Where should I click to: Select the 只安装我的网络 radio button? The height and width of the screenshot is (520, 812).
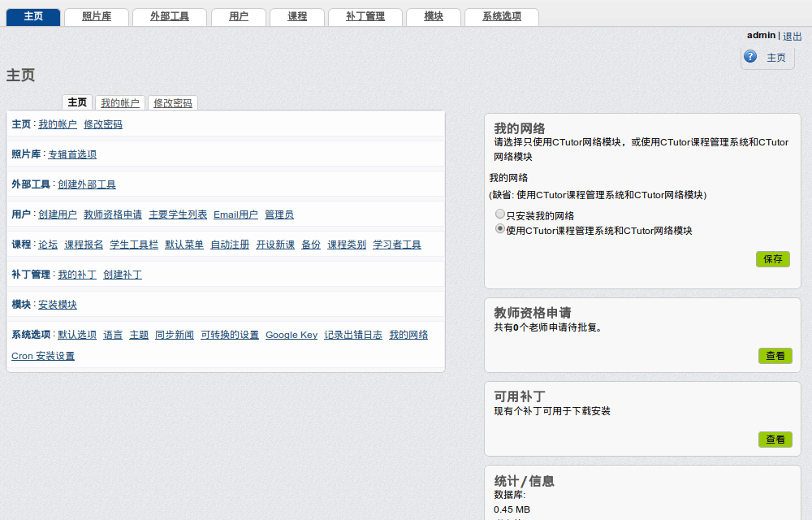click(500, 214)
